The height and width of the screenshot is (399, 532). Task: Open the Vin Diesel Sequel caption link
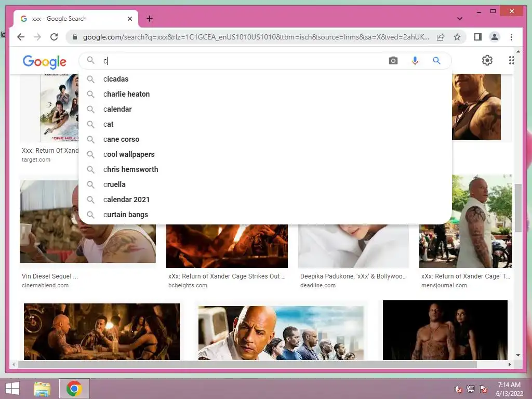50,276
